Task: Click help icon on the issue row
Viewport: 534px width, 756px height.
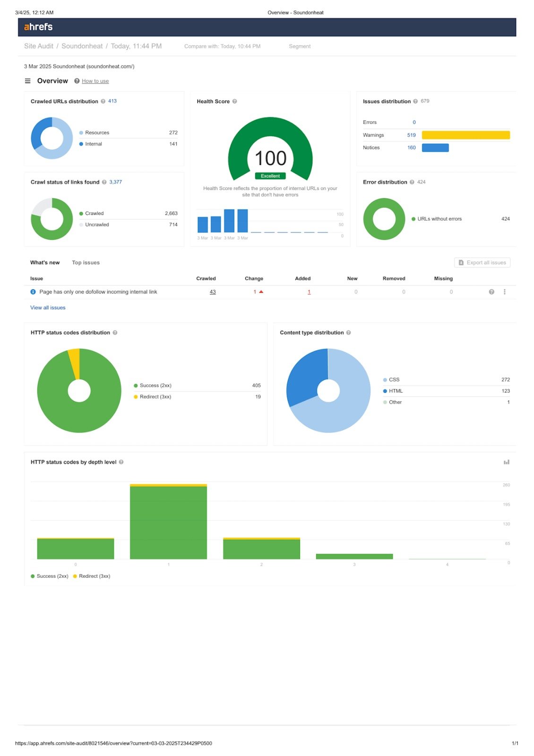Action: tap(491, 292)
